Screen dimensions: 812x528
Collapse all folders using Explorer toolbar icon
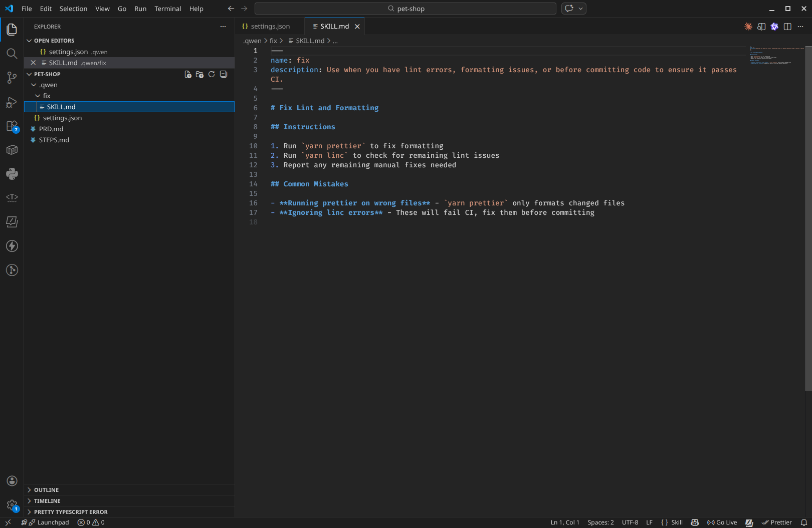224,74
